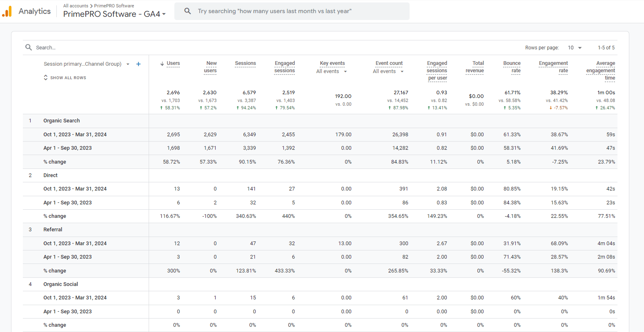Sort by Bounce rate column header

click(512, 66)
